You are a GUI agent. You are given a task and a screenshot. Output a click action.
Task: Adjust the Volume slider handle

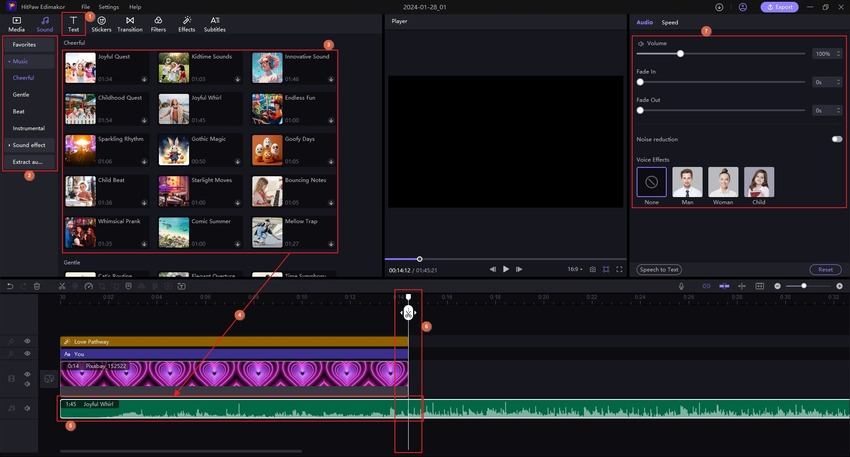click(680, 54)
